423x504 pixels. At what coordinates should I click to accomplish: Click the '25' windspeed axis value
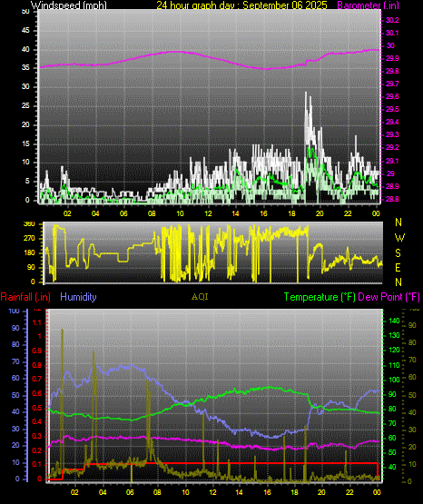pyautogui.click(x=25, y=105)
